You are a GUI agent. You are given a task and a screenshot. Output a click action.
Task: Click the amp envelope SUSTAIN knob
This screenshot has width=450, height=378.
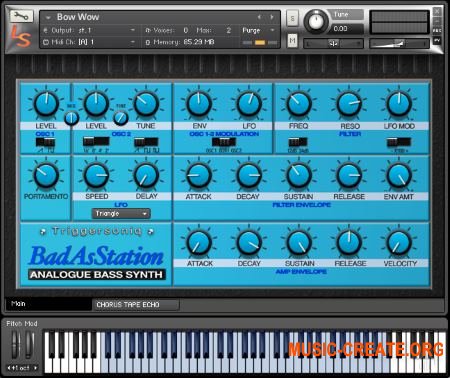pyautogui.click(x=299, y=242)
